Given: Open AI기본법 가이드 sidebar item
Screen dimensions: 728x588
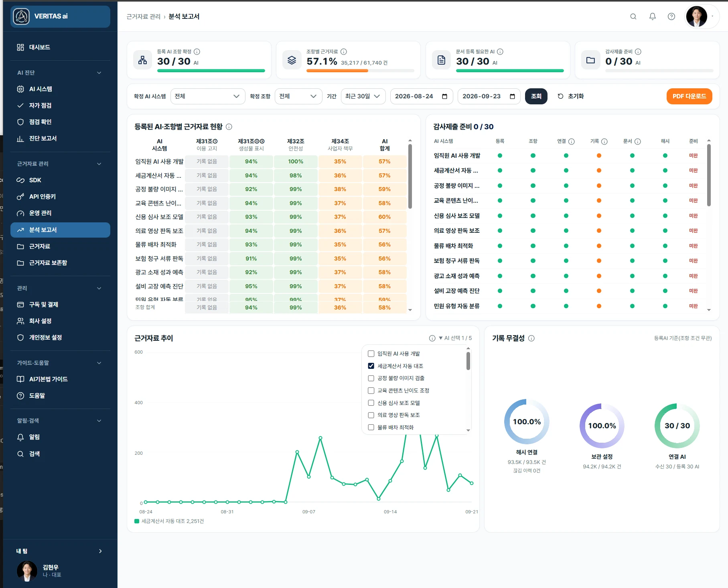Looking at the screenshot, I should point(60,379).
